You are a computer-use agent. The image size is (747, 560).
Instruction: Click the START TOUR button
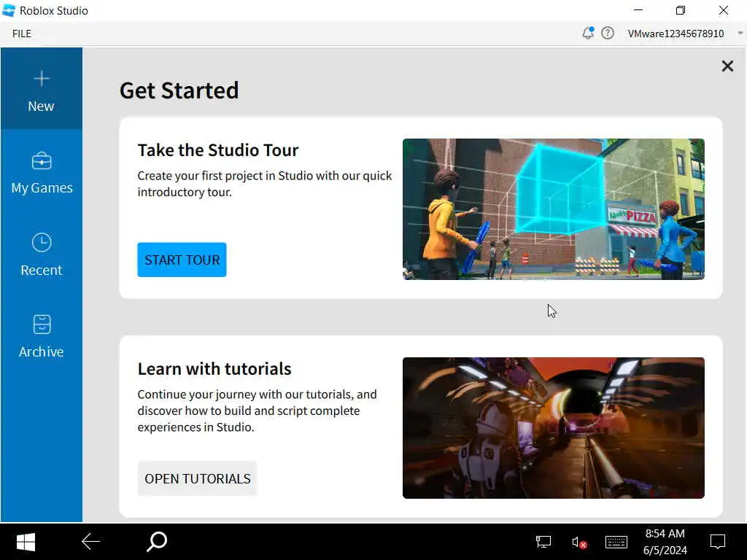pos(182,260)
